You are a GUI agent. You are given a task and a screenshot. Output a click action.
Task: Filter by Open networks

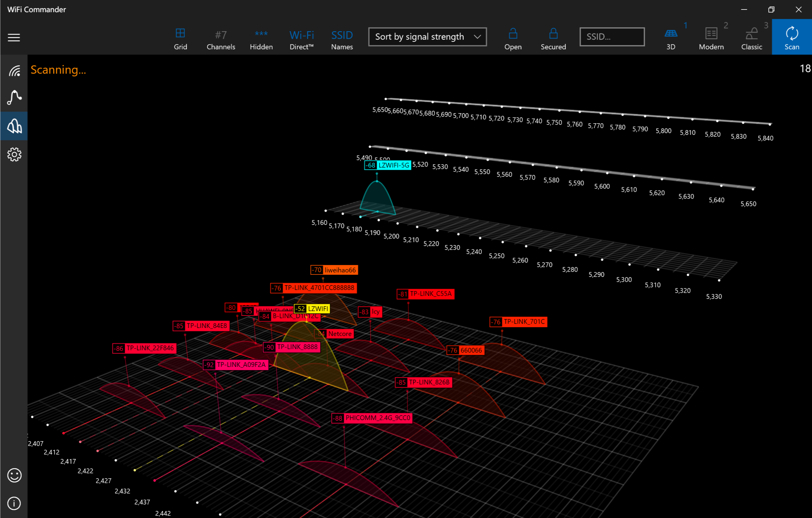pyautogui.click(x=513, y=39)
